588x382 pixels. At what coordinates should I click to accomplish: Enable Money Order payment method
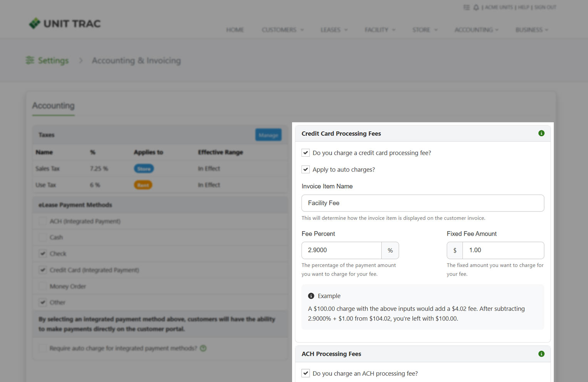[x=42, y=286]
